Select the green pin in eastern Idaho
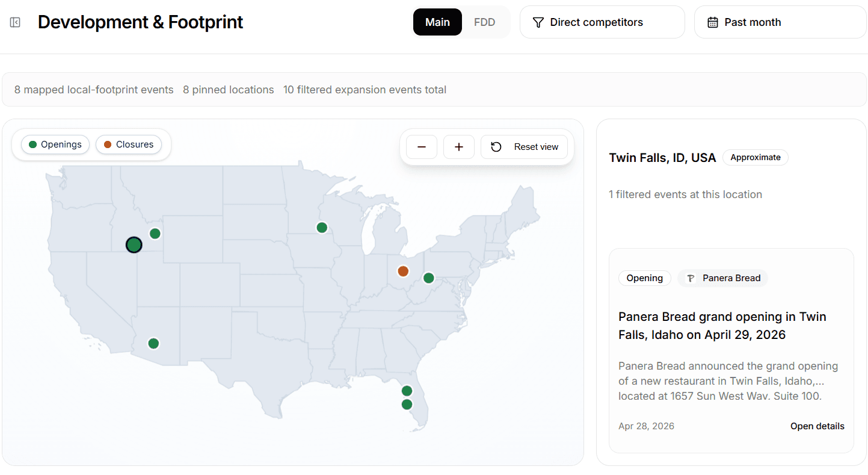This screenshot has width=868, height=475. click(155, 234)
